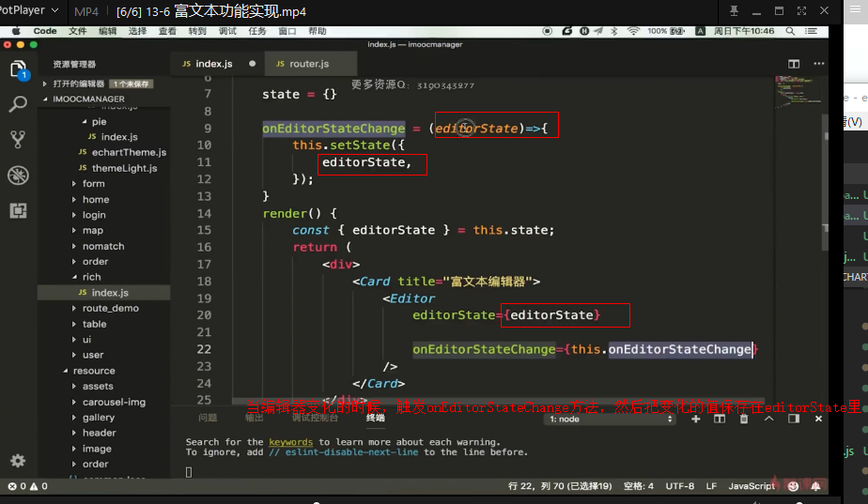Open the 调试 menu in menu bar
This screenshot has height=504, width=868.
[227, 31]
